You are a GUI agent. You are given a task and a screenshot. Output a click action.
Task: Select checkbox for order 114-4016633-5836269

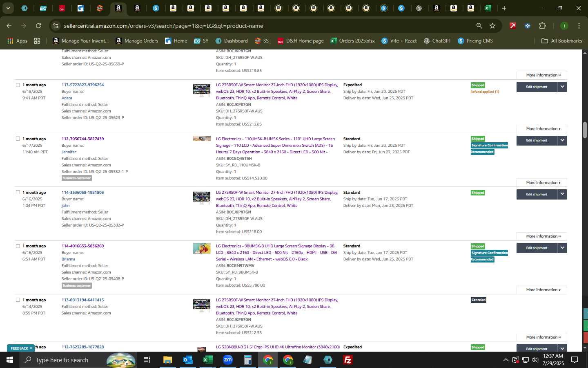click(18, 246)
